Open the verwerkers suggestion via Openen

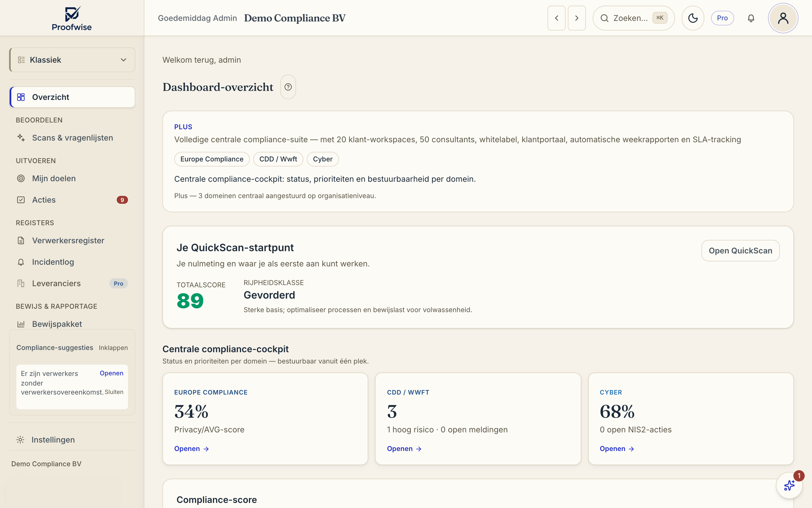(x=111, y=373)
